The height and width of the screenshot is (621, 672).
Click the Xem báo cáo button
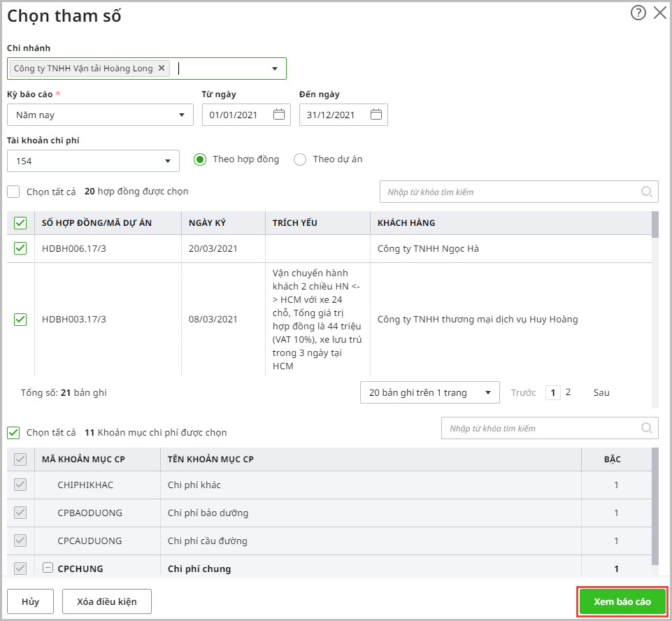pyautogui.click(x=622, y=601)
